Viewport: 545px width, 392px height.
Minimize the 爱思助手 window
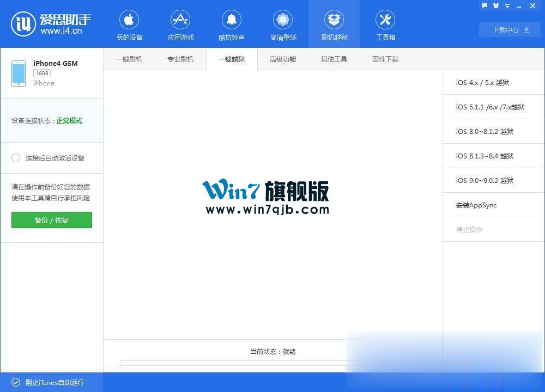coord(519,6)
